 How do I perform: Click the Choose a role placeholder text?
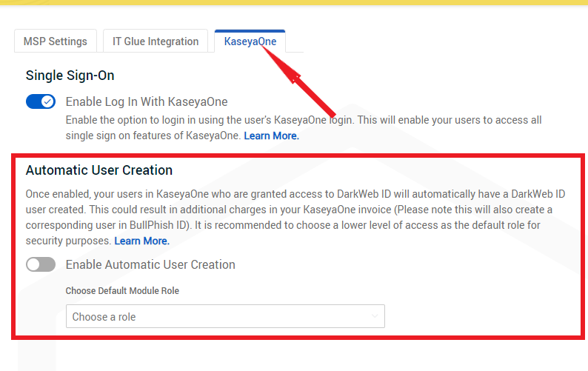pyautogui.click(x=104, y=317)
